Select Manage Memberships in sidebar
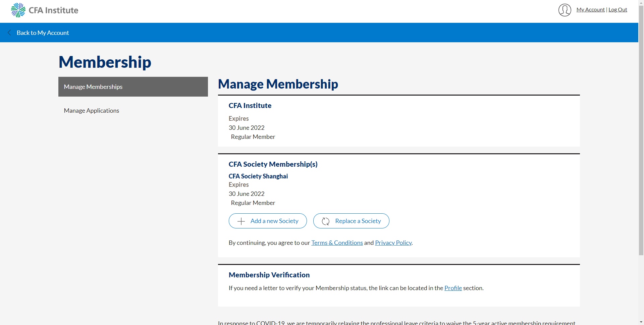Image resolution: width=644 pixels, height=325 pixels. coord(133,87)
